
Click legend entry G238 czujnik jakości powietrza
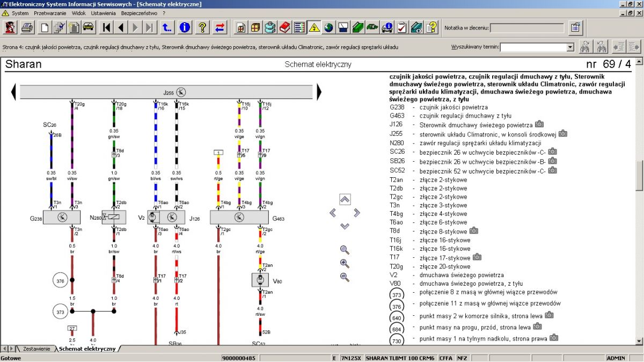pos(438,107)
